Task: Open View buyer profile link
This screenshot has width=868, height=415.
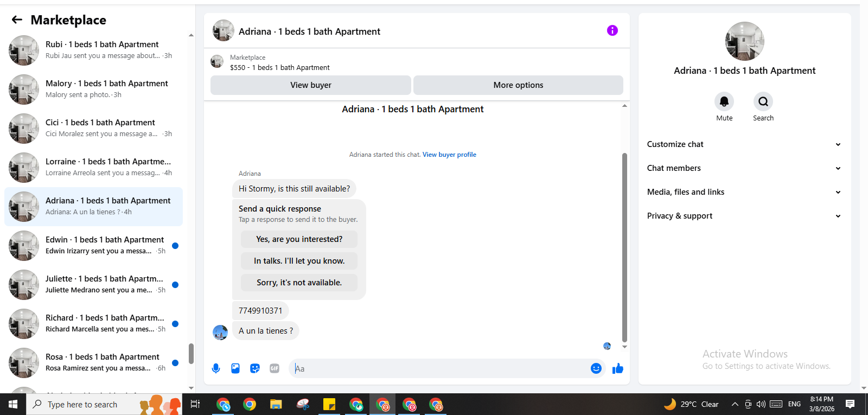Action: [x=449, y=155]
